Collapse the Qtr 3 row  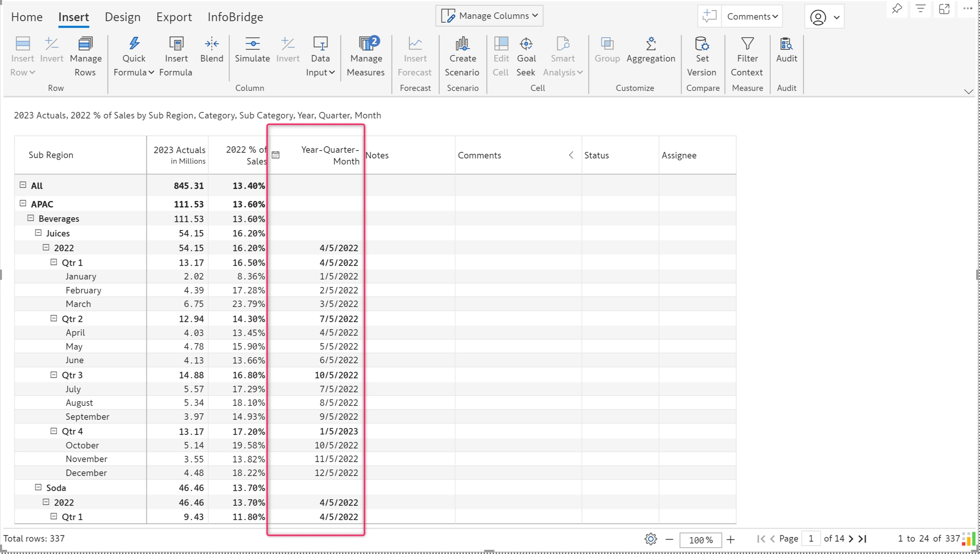click(54, 375)
